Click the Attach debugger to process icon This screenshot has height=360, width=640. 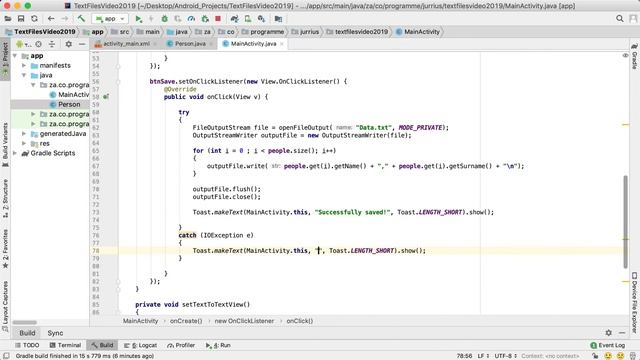pyautogui.click(x=205, y=19)
